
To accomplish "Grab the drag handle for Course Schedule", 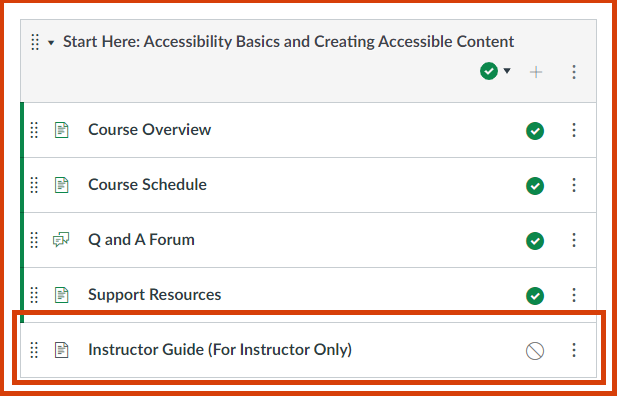I will pos(34,185).
